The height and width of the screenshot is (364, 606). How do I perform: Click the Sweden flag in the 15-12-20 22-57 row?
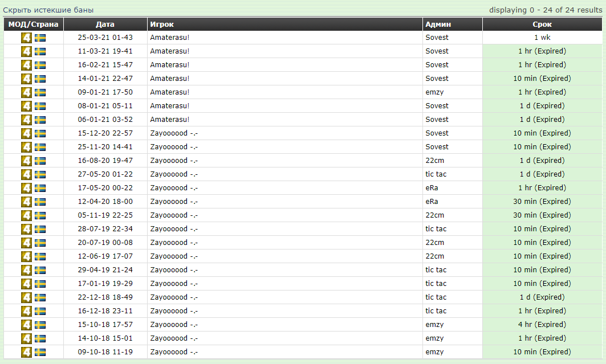tap(40, 133)
